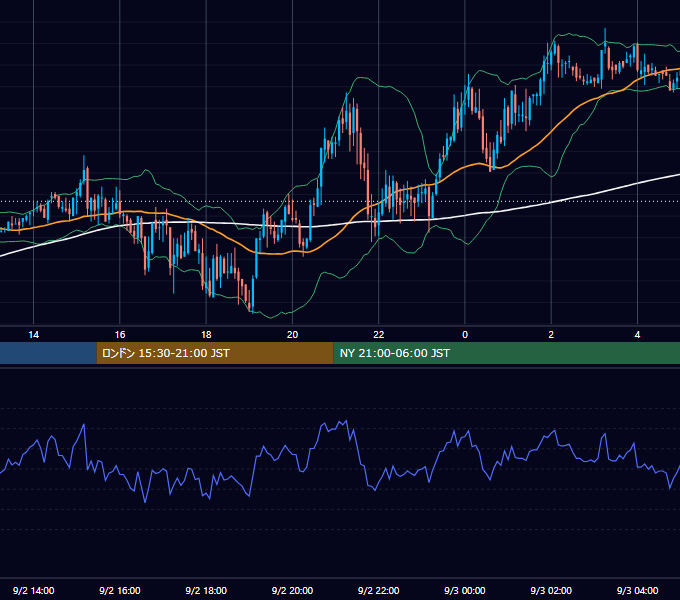The image size is (680, 600).
Task: Click the 16 hour label on chart axis
Action: pyautogui.click(x=120, y=335)
